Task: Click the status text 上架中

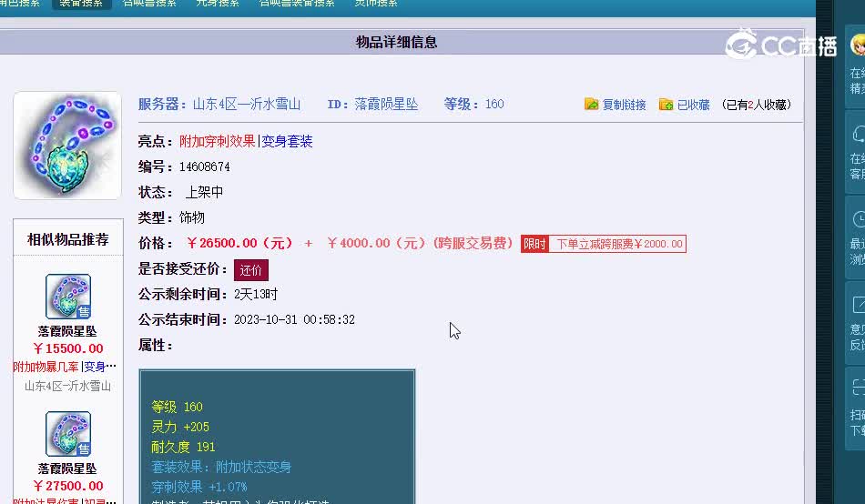Action: (x=204, y=192)
